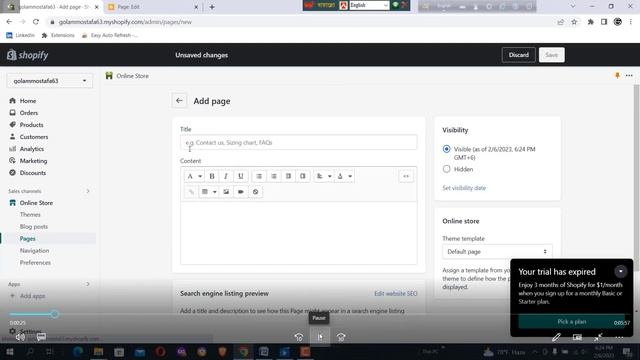Screen dimensions: 640x360
Task: Click the Pick a plan button
Action: [x=571, y=322]
